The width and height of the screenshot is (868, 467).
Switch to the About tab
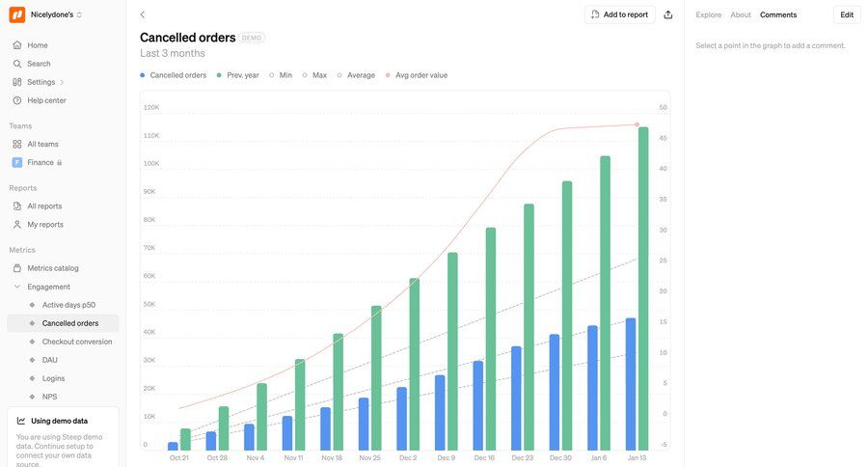[740, 15]
